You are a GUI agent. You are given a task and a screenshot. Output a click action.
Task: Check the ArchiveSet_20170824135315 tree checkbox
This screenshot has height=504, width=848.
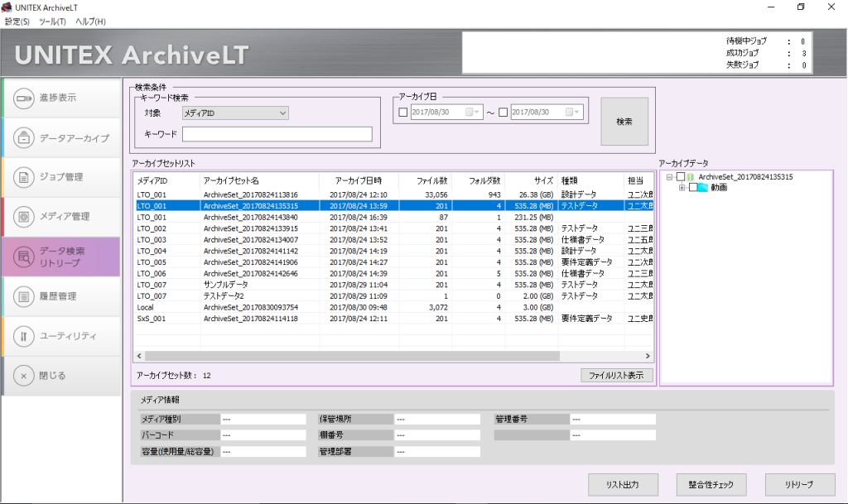pos(681,176)
